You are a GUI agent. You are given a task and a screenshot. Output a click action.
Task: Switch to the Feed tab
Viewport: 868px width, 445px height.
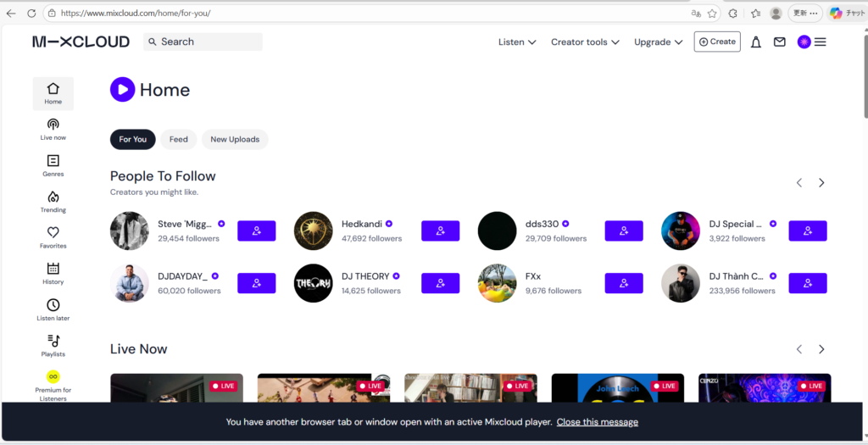pyautogui.click(x=178, y=139)
